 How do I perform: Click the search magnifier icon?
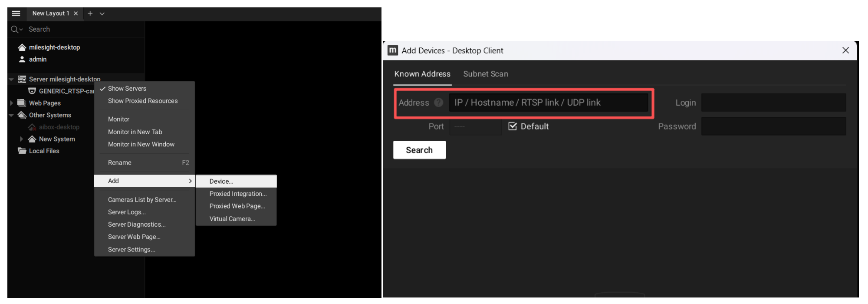pyautogui.click(x=15, y=30)
